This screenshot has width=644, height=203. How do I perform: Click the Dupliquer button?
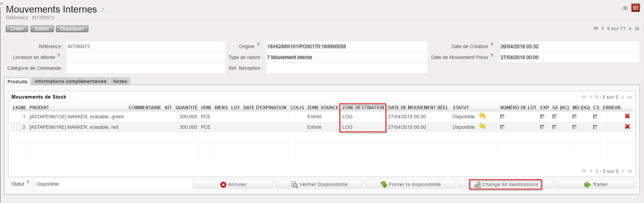click(x=72, y=29)
